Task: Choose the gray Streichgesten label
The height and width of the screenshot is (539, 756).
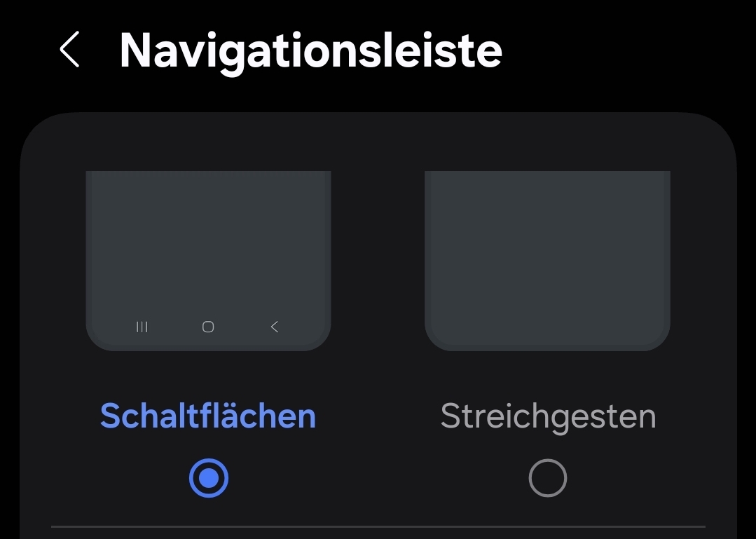Action: 548,417
